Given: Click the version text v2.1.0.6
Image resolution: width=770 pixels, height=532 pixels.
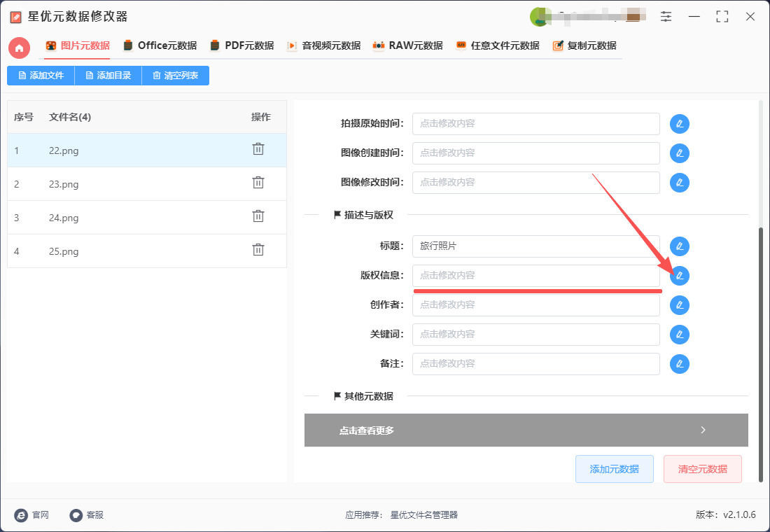Looking at the screenshot, I should click(739, 514).
